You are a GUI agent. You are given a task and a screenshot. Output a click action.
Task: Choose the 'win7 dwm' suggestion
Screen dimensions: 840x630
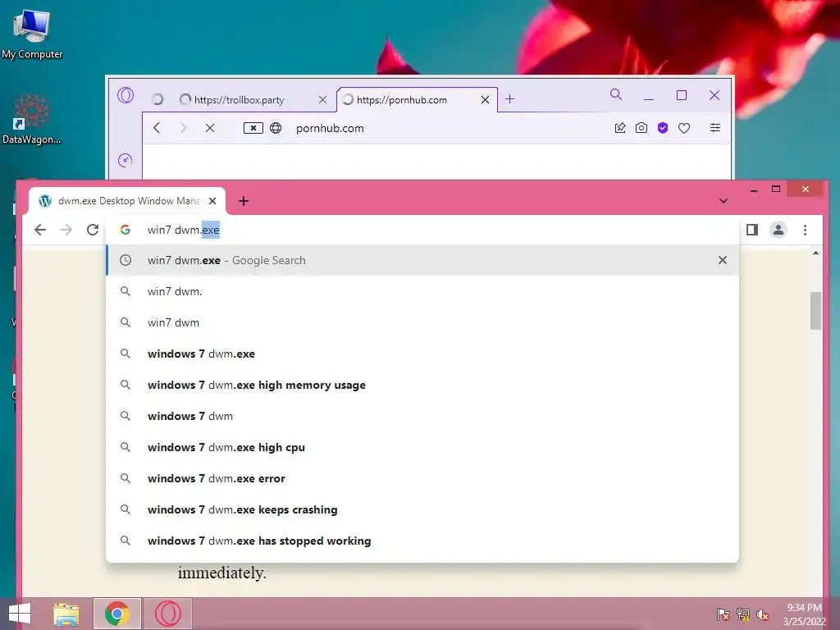pos(422,322)
